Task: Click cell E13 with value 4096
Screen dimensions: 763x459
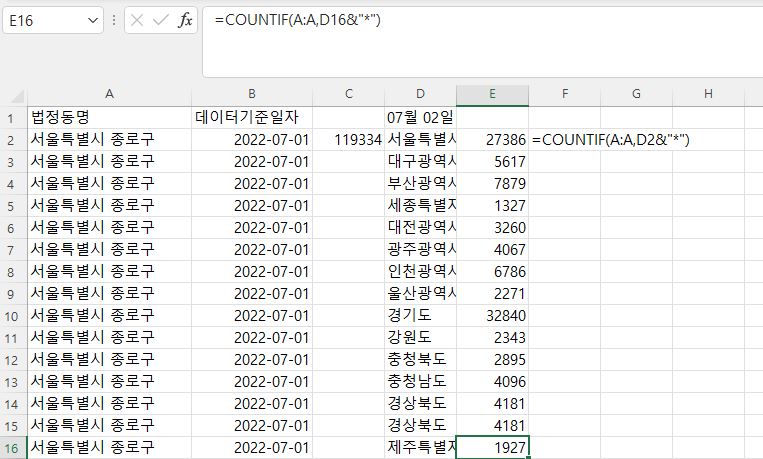Action: (x=492, y=381)
